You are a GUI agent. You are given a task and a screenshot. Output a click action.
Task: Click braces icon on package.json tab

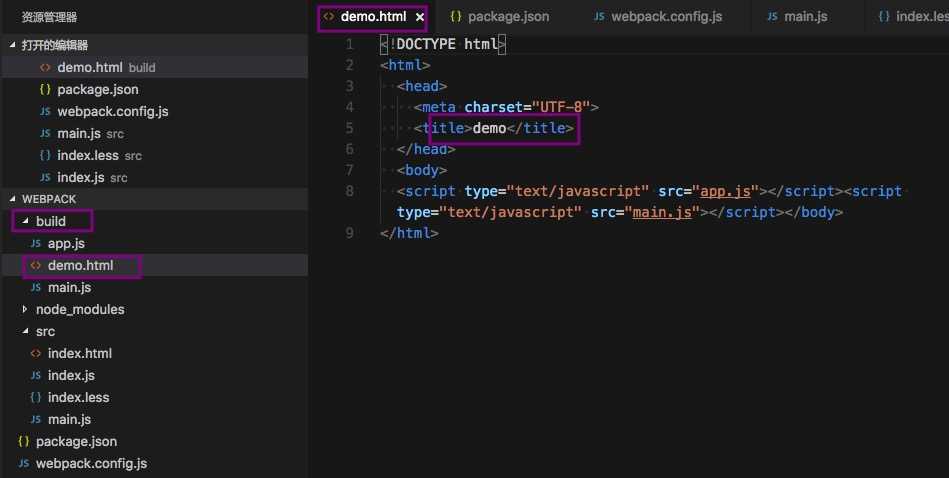[x=456, y=17]
